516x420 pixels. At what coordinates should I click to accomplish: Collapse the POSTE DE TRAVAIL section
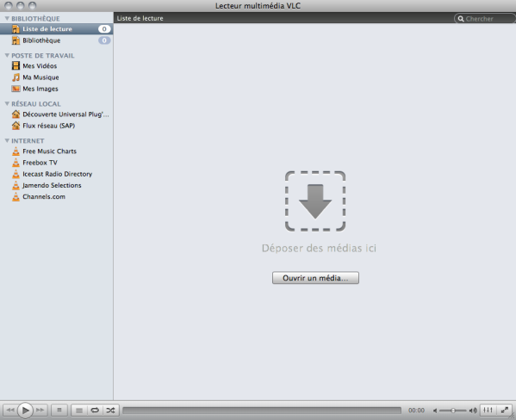click(x=7, y=55)
